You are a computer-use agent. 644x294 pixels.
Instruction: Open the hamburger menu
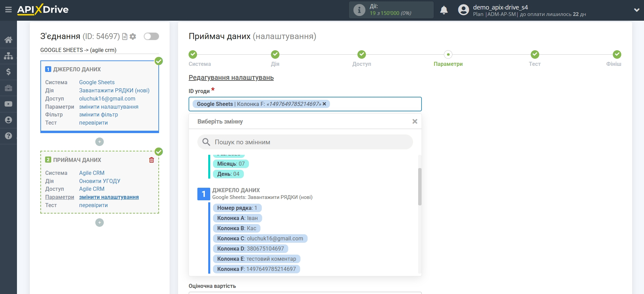pyautogui.click(x=8, y=10)
